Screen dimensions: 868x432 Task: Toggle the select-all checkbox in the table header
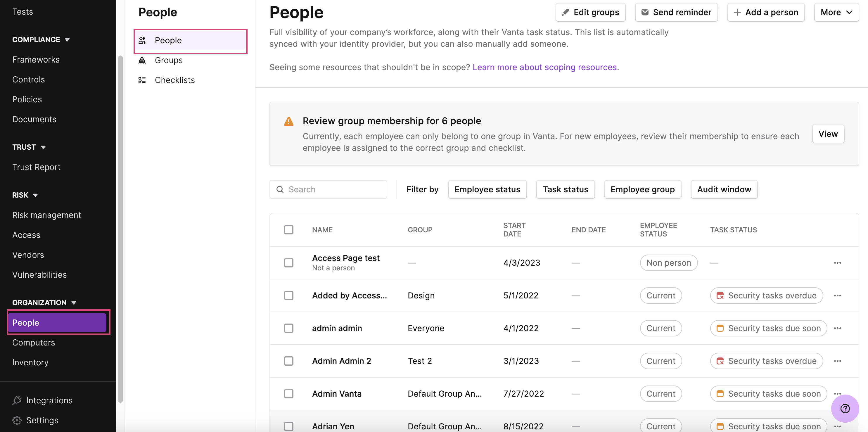click(x=289, y=230)
